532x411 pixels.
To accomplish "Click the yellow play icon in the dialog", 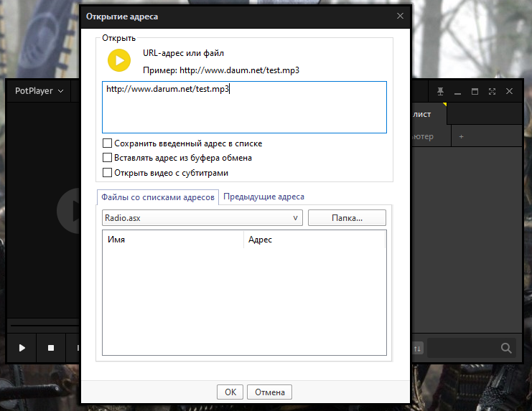I will [119, 60].
